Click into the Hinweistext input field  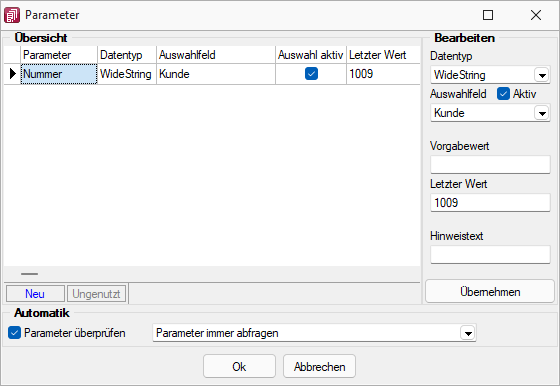[x=490, y=255]
